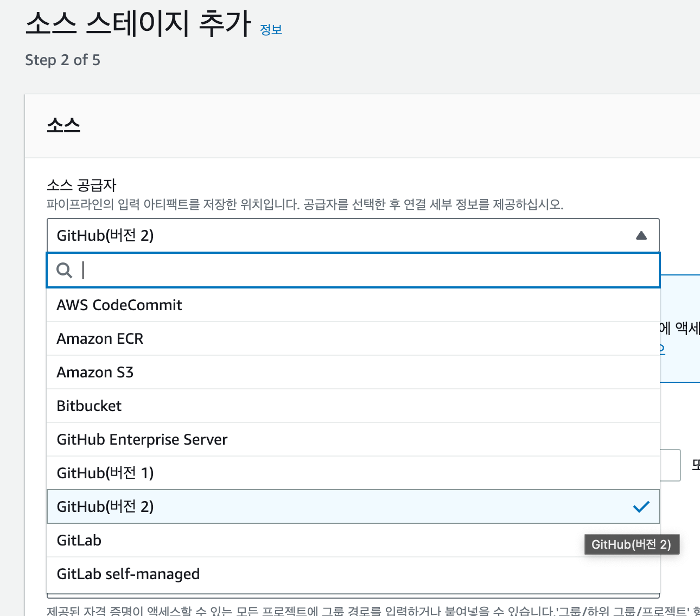Click the 소스 공급자 field label
This screenshot has height=616, width=700.
(81, 185)
